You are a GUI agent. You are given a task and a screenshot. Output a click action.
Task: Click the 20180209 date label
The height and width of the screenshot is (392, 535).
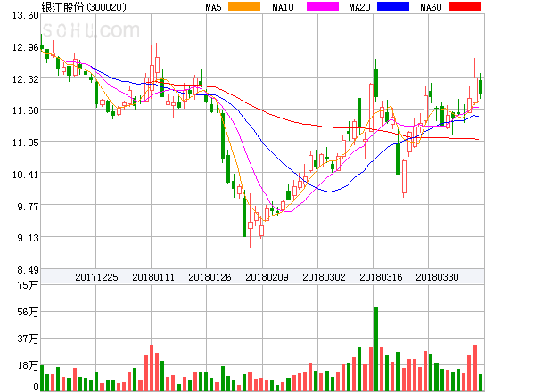[267, 277]
